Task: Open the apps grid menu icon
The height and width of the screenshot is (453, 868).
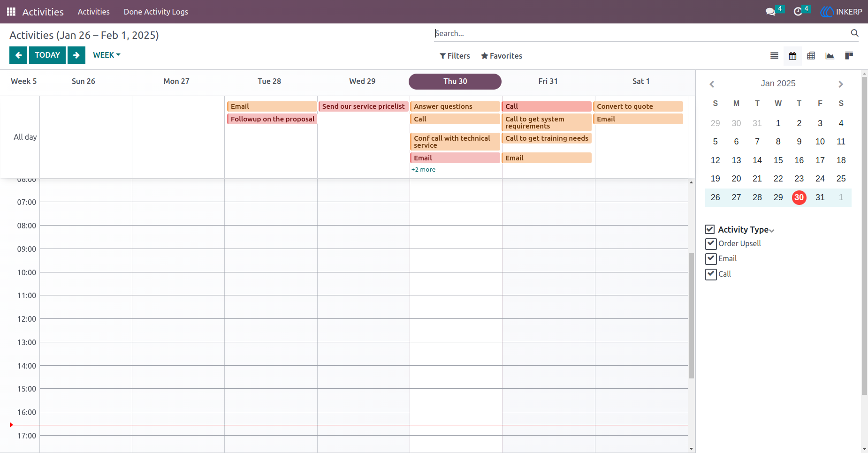Action: coord(11,12)
